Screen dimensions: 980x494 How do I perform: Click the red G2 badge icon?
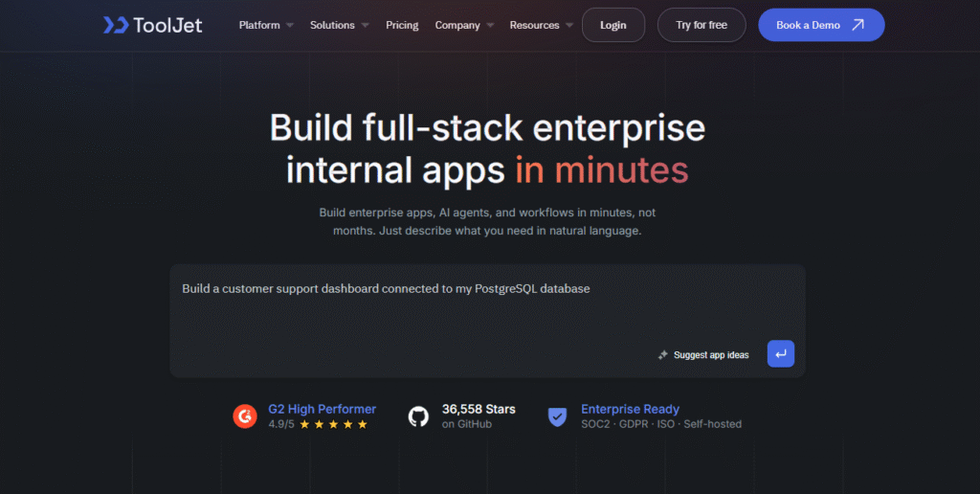click(245, 416)
